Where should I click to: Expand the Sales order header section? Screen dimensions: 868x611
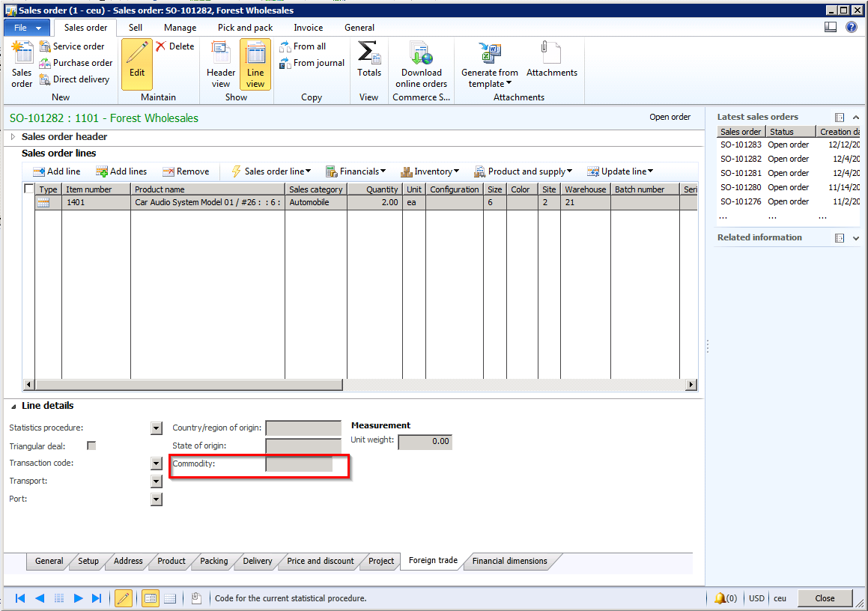[x=13, y=137]
